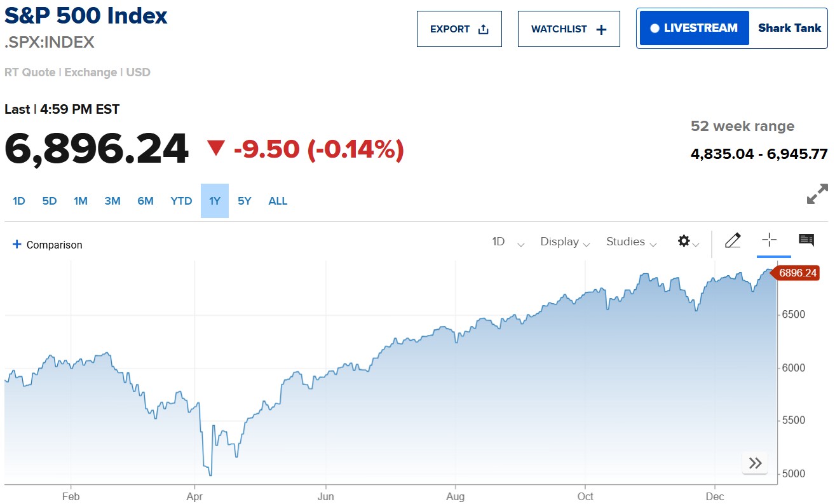Screen dimensions: 835x504
Task: Open the chart annotations comment icon
Action: 806,240
